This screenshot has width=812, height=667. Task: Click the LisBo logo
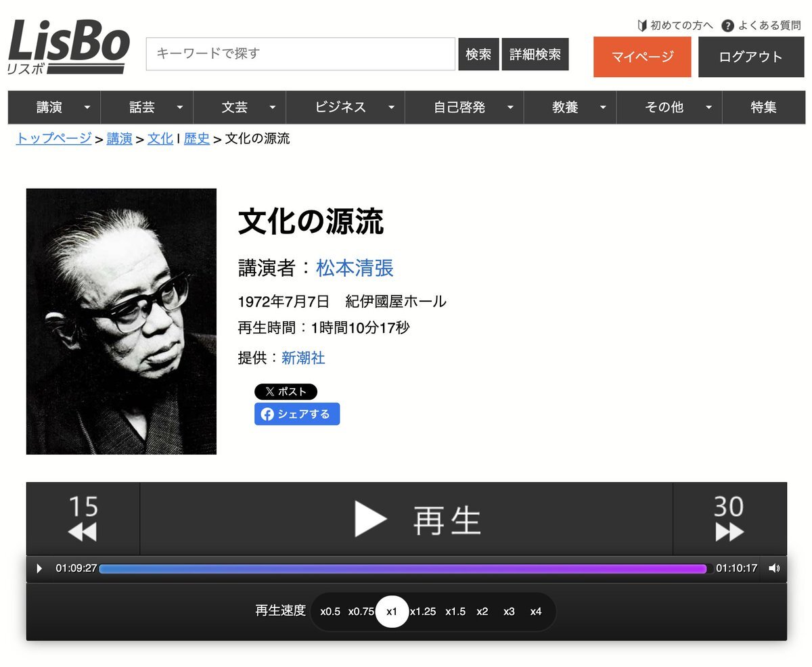pyautogui.click(x=68, y=47)
